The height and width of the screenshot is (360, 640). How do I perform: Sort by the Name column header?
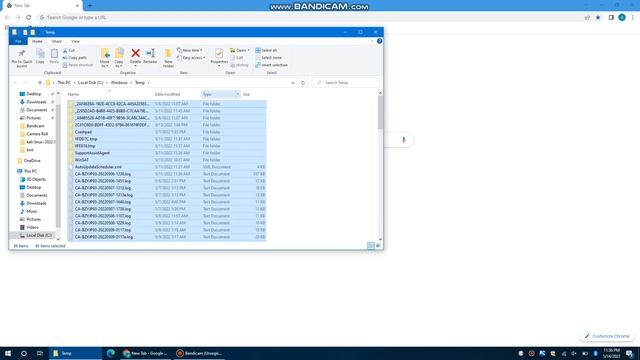[x=109, y=94]
